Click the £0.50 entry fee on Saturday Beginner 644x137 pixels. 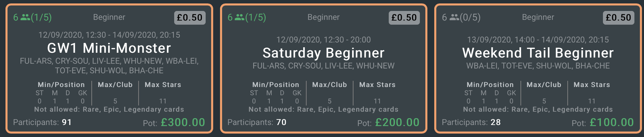404,17
